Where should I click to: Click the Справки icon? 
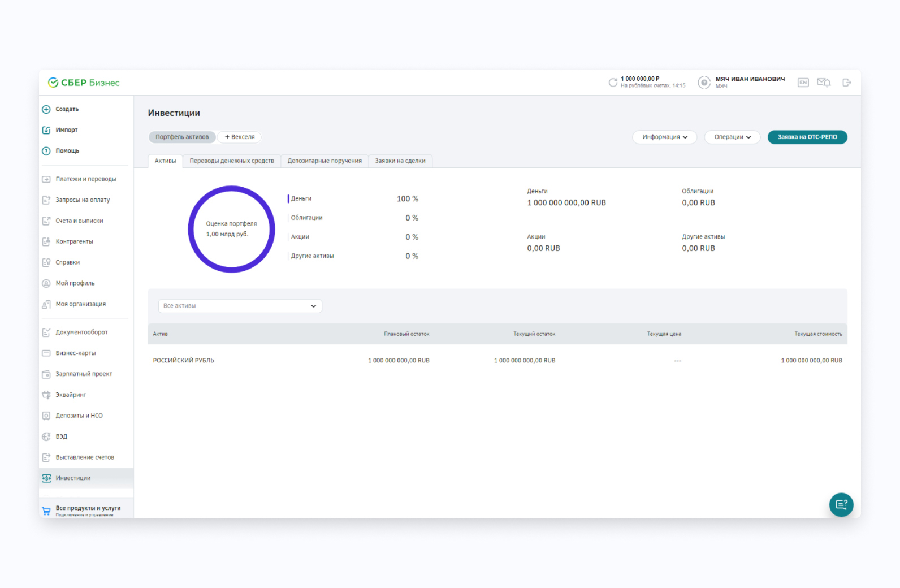46,262
